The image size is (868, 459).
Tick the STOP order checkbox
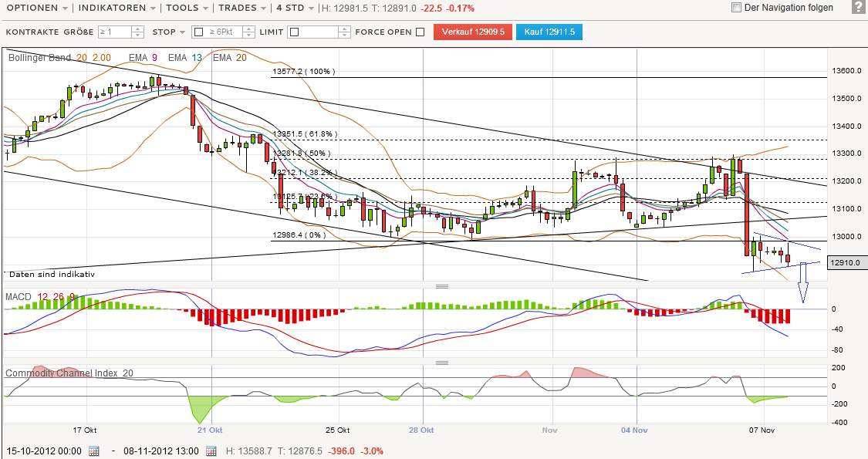pos(199,32)
